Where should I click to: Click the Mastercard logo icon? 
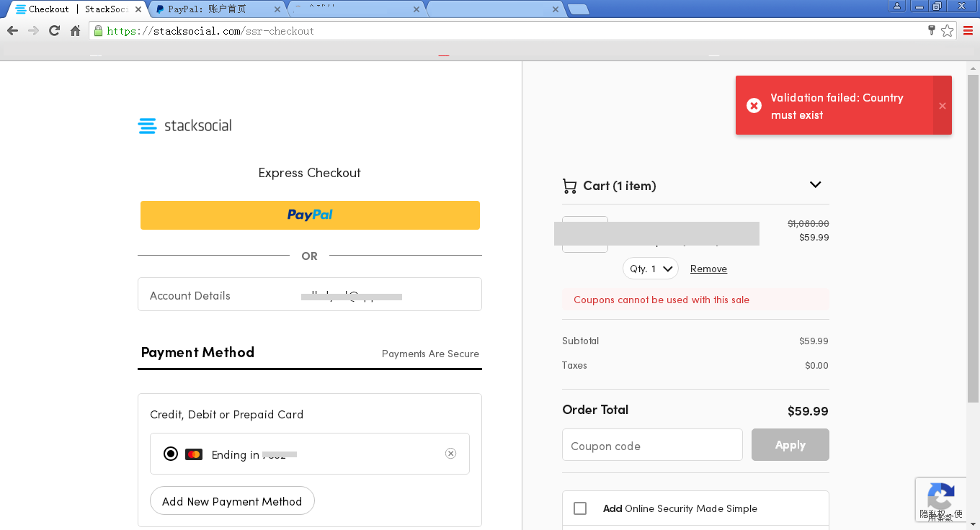[194, 454]
